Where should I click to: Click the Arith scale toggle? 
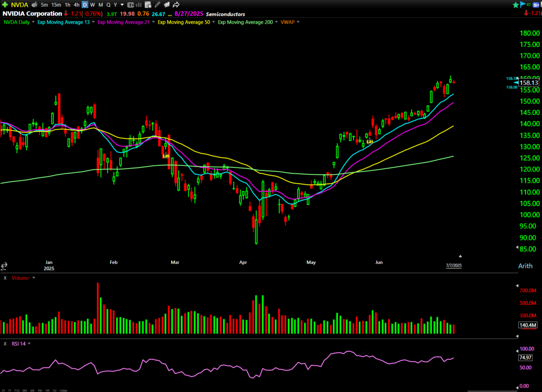(525, 266)
